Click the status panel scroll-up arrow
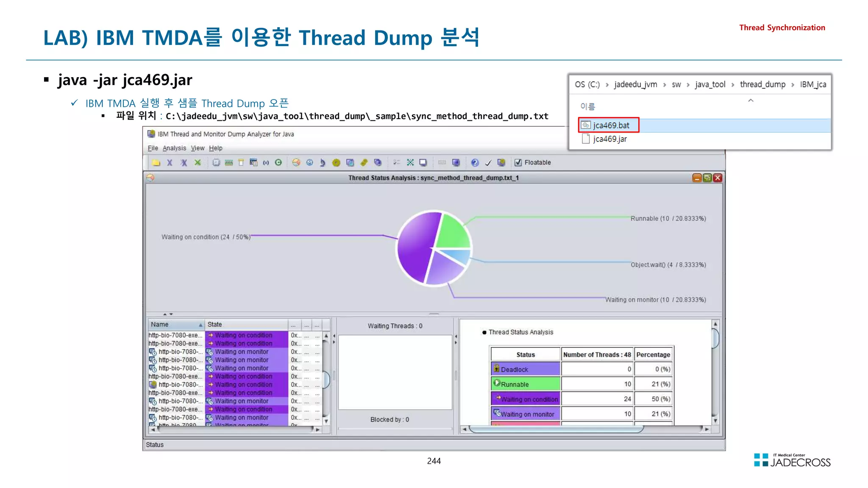The width and height of the screenshot is (868, 488). [715, 324]
